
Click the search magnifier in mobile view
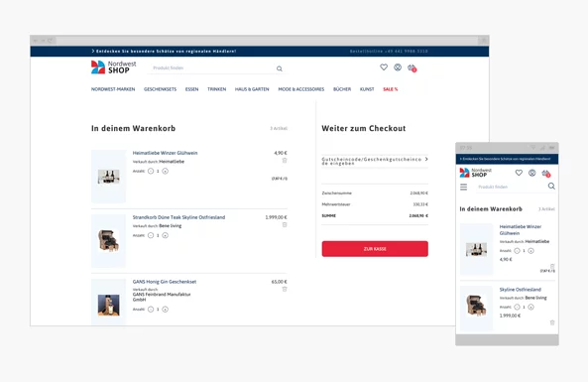tap(551, 187)
